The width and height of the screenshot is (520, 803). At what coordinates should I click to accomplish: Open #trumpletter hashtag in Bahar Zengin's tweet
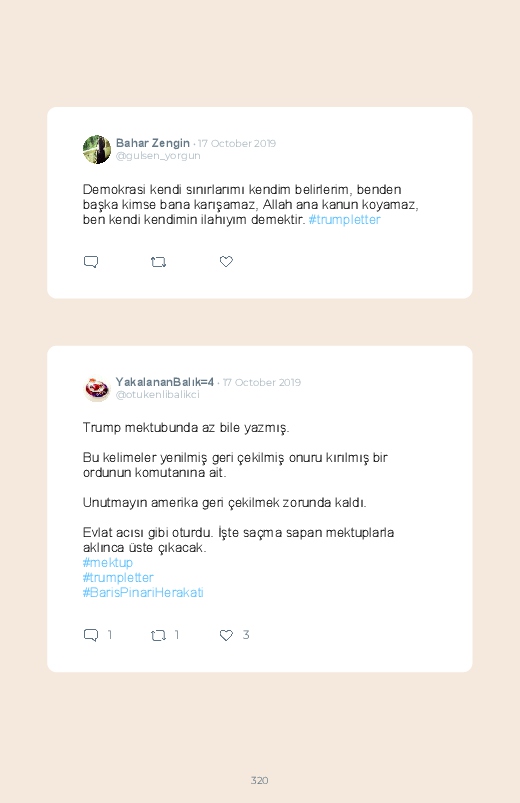344,220
